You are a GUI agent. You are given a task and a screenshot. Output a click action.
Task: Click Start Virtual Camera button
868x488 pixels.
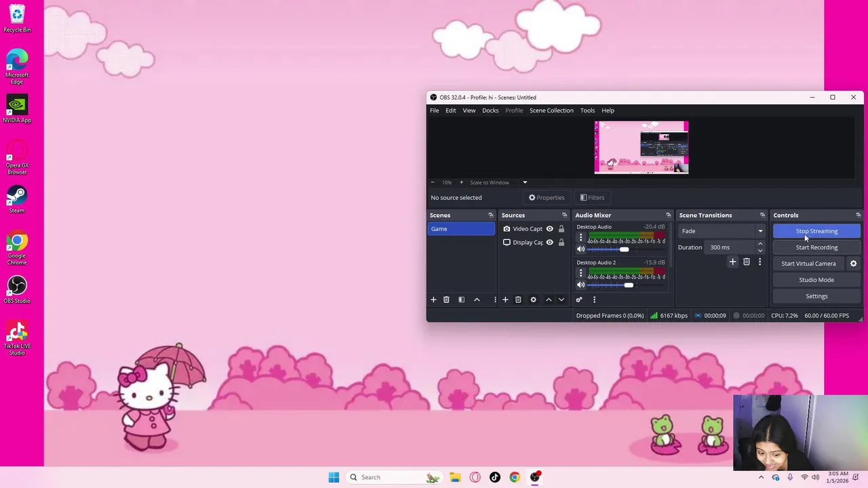pyautogui.click(x=808, y=264)
